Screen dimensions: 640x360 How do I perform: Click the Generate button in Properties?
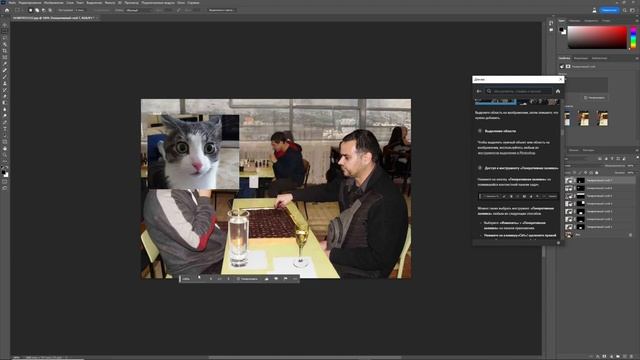[594, 98]
